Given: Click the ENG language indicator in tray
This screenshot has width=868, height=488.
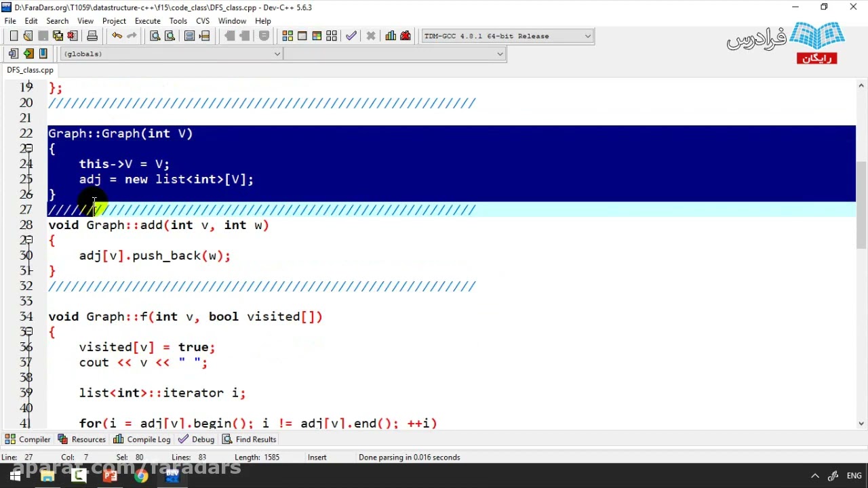Looking at the screenshot, I should [854, 475].
